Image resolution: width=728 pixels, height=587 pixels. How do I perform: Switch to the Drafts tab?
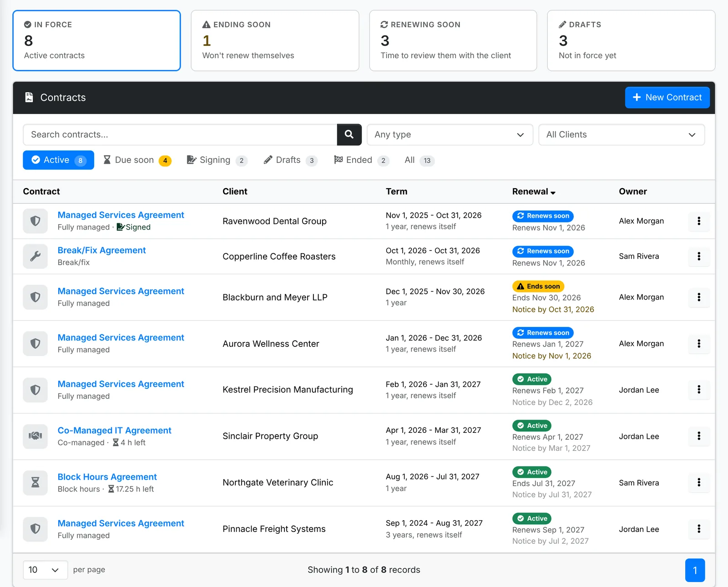(x=290, y=160)
